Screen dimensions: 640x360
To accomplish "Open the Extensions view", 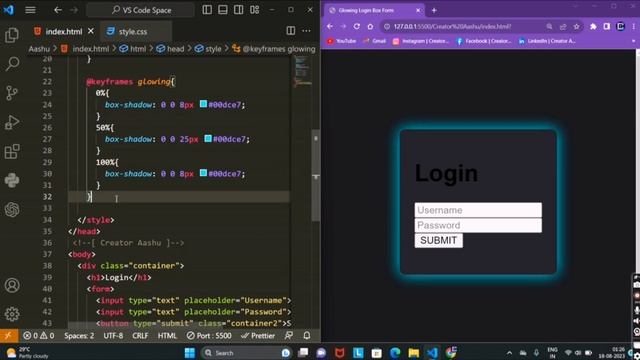I will [x=12, y=151].
